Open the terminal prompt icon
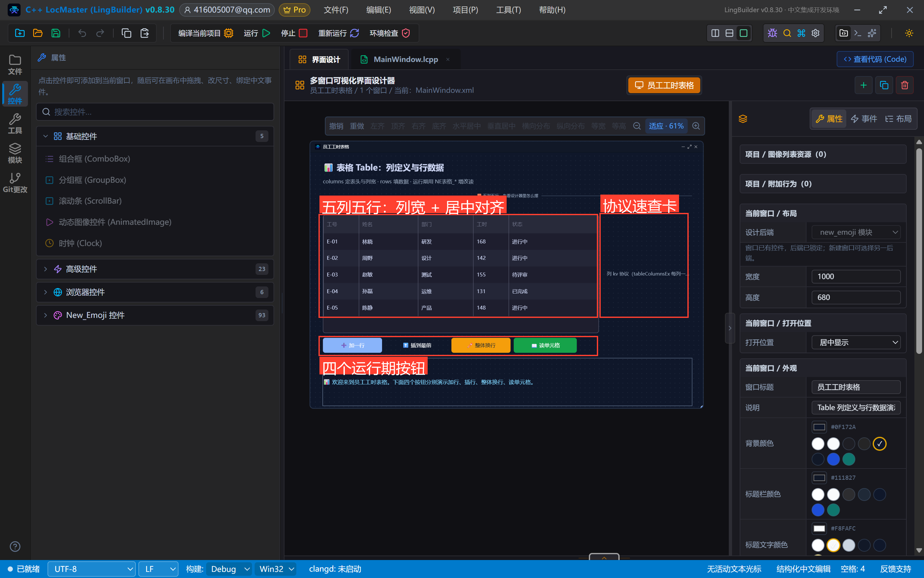 pyautogui.click(x=858, y=33)
